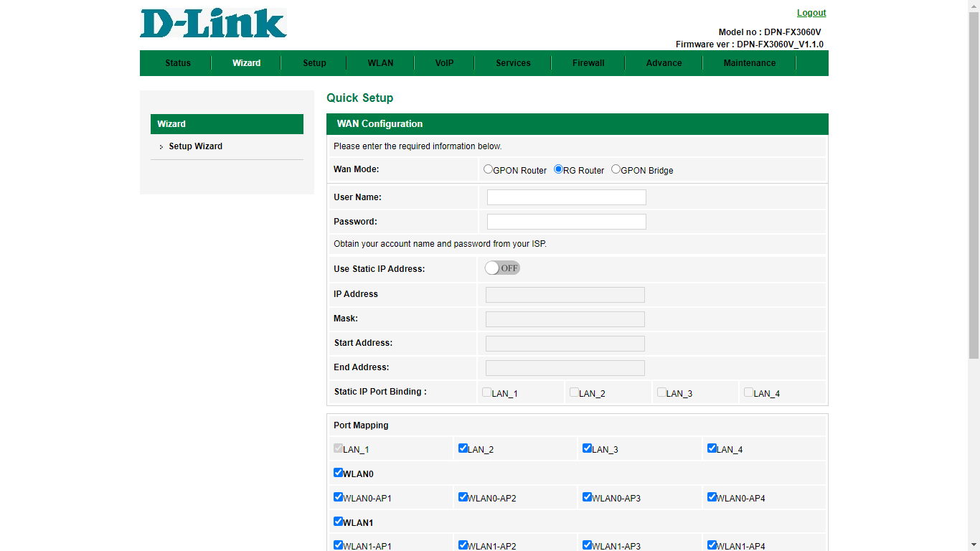Uncheck WLAN1-AP2 port mapping
The image size is (980, 551).
point(463,545)
